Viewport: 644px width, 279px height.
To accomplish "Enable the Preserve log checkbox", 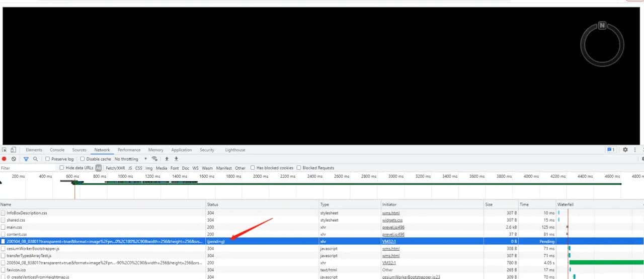I will click(48, 159).
